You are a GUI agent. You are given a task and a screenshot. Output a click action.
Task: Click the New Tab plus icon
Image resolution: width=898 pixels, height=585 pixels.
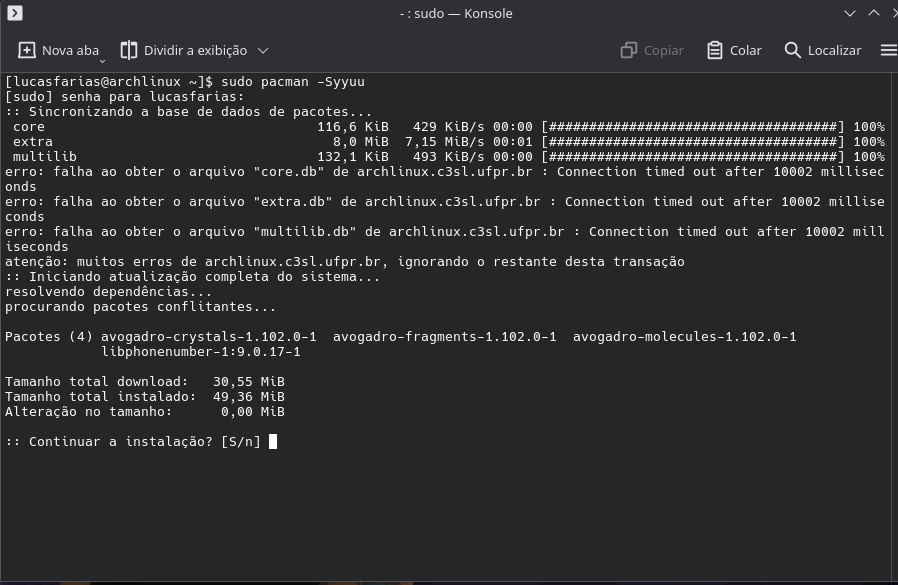click(27, 50)
